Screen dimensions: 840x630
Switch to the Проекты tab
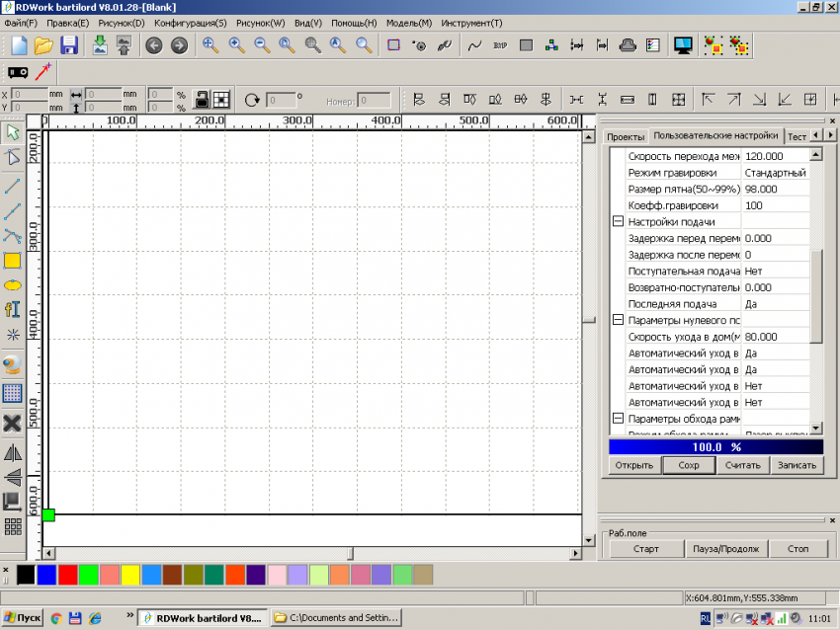[x=626, y=136]
